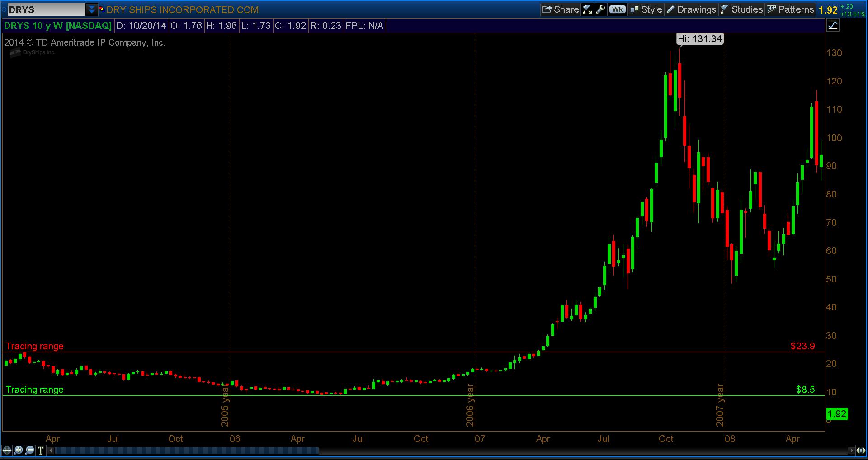Open the Studies menu

point(741,9)
